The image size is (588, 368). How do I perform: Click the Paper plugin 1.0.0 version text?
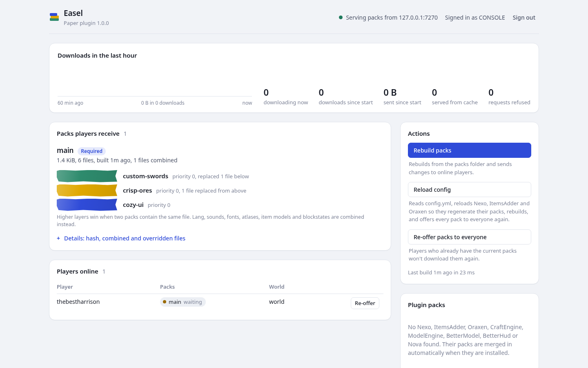pos(86,23)
